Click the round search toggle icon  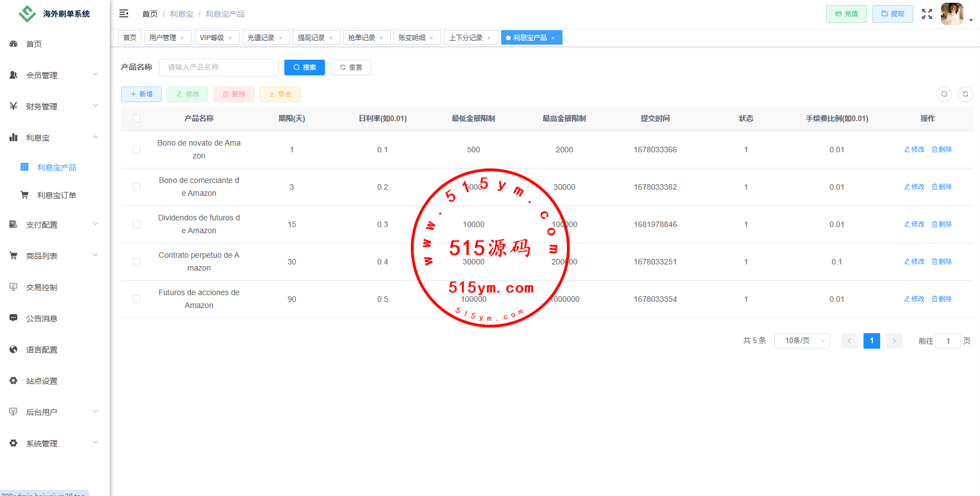[944, 94]
